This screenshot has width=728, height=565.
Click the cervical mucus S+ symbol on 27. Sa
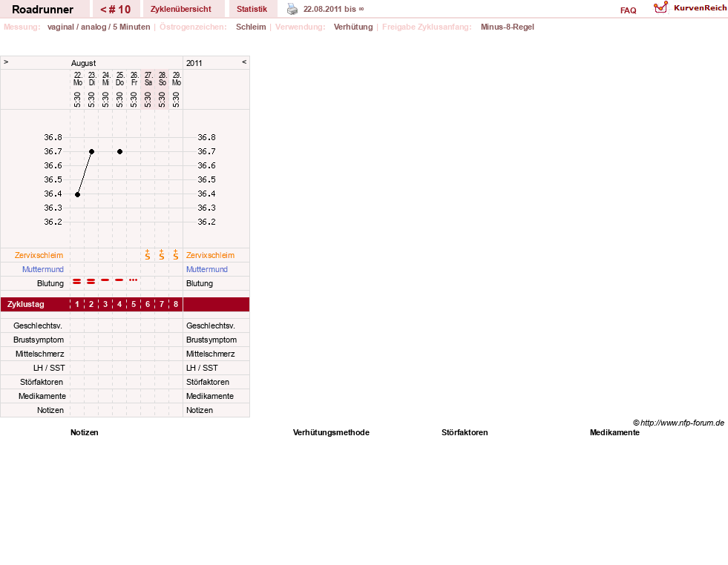(x=148, y=254)
